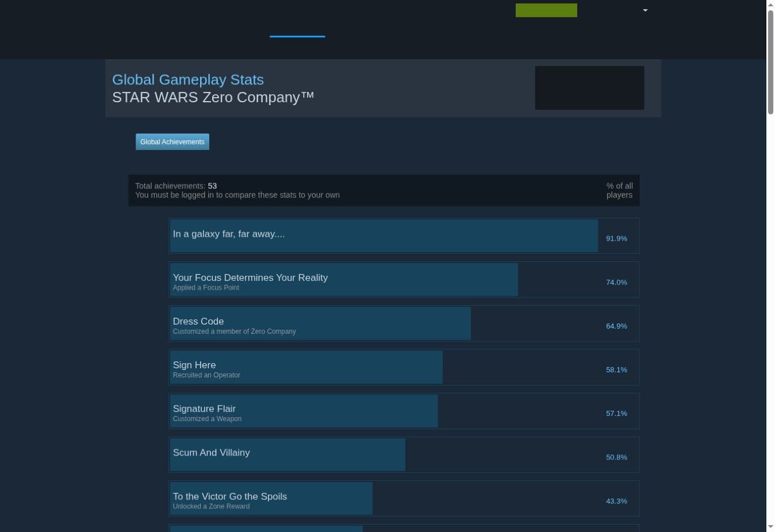This screenshot has height=532, width=775.
Task: Click the 57.1% player percentage
Action: point(616,413)
